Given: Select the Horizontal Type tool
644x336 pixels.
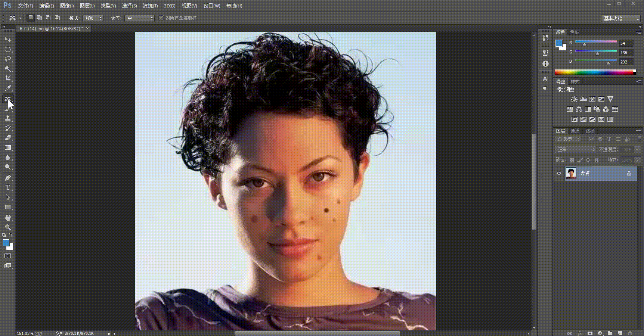Looking at the screenshot, I should (7, 187).
